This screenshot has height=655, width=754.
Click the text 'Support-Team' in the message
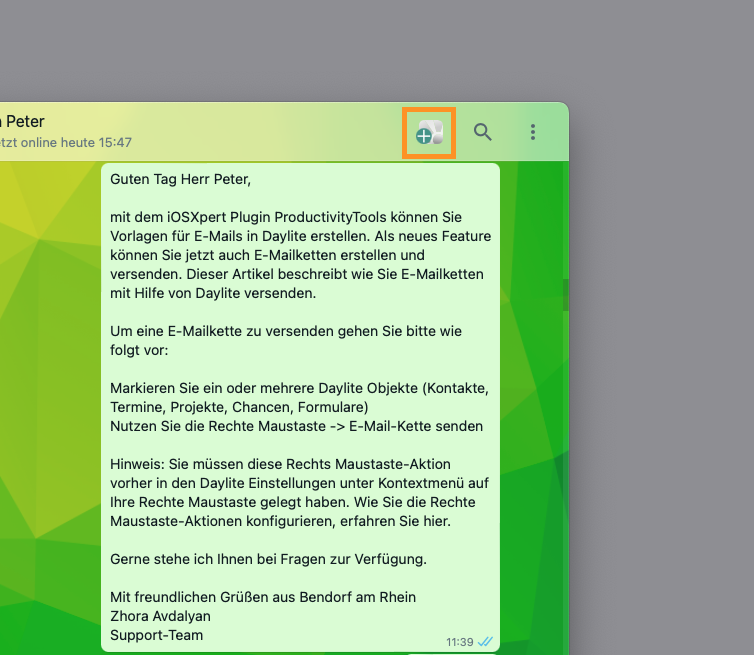156,635
